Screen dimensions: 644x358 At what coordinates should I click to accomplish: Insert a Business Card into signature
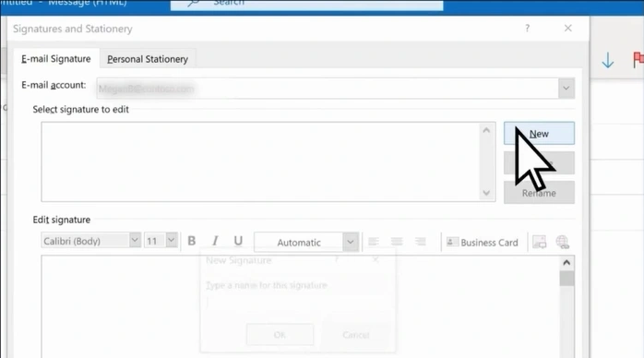coord(483,243)
